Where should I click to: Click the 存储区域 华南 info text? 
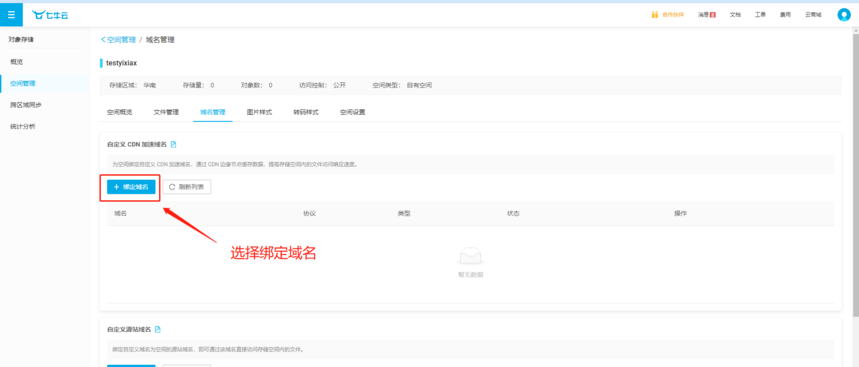click(x=132, y=85)
